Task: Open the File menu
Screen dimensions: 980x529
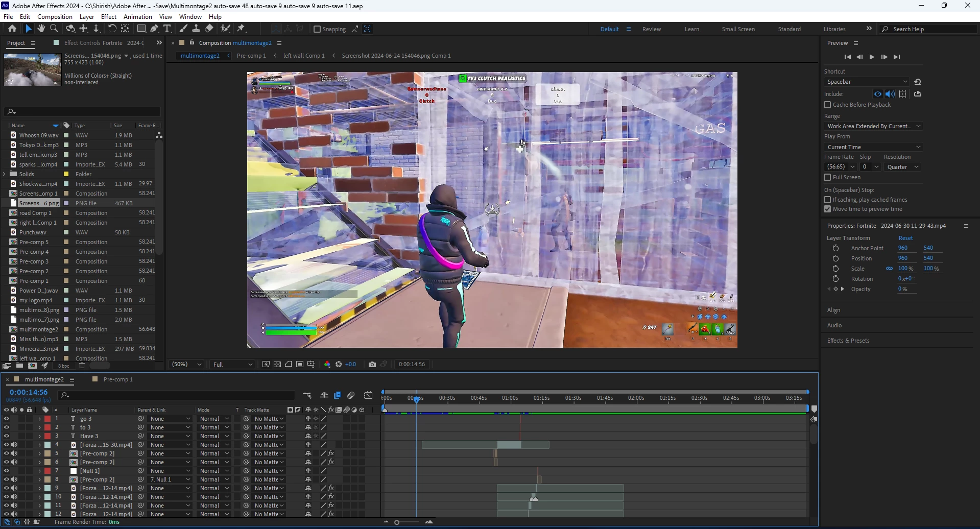Action: click(8, 17)
